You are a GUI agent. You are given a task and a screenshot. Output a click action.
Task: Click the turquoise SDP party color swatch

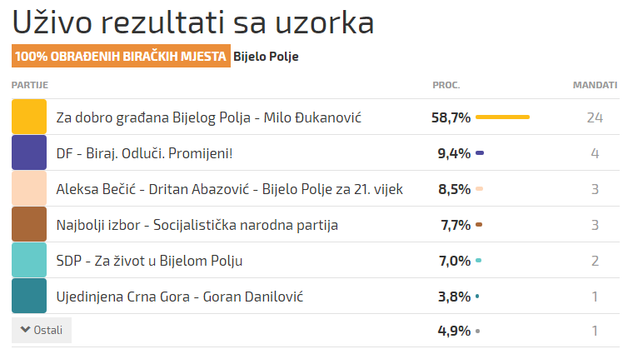(29, 260)
